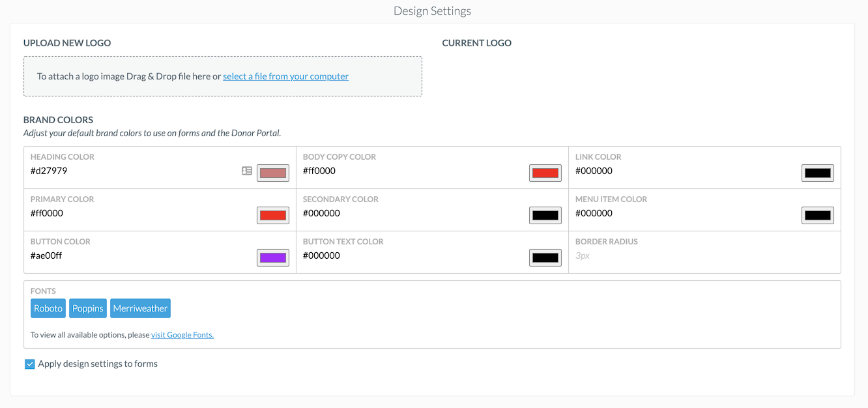This screenshot has width=868, height=408.
Task: Click the CURRENT LOGO heading
Action: click(476, 43)
